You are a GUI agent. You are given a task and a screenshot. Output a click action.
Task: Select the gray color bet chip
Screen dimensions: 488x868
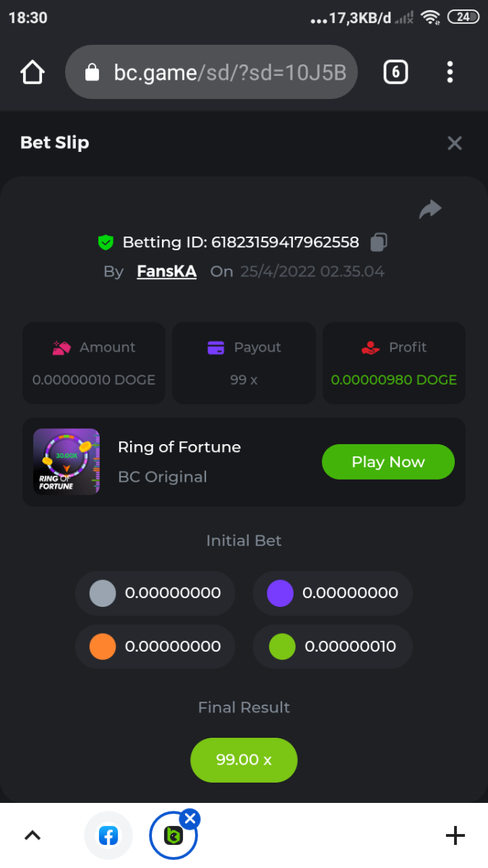coord(103,593)
